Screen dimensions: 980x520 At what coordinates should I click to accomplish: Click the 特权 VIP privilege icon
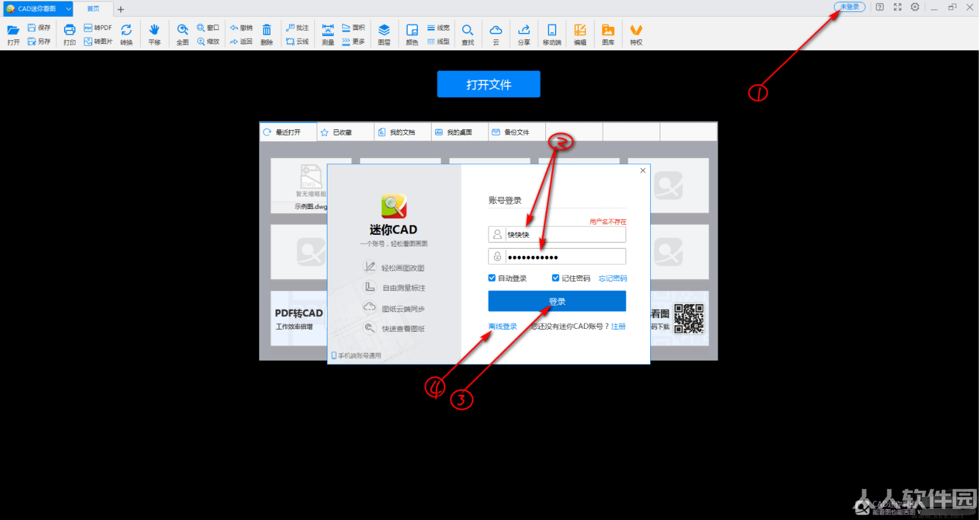point(636,30)
